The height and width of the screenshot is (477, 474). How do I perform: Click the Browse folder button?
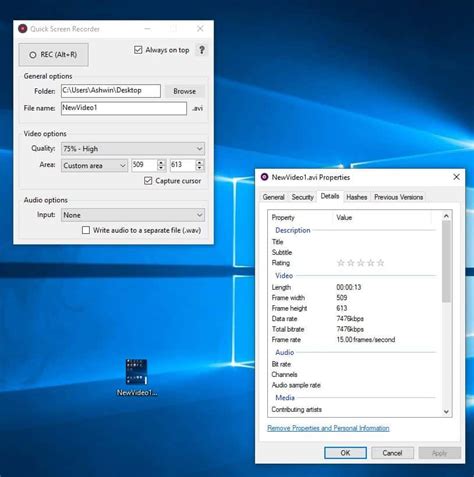click(x=184, y=91)
